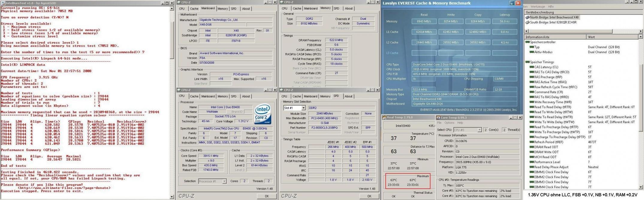Open the Help menu in Core Temp
This screenshot has width=644, height=200.
coord(460,123)
